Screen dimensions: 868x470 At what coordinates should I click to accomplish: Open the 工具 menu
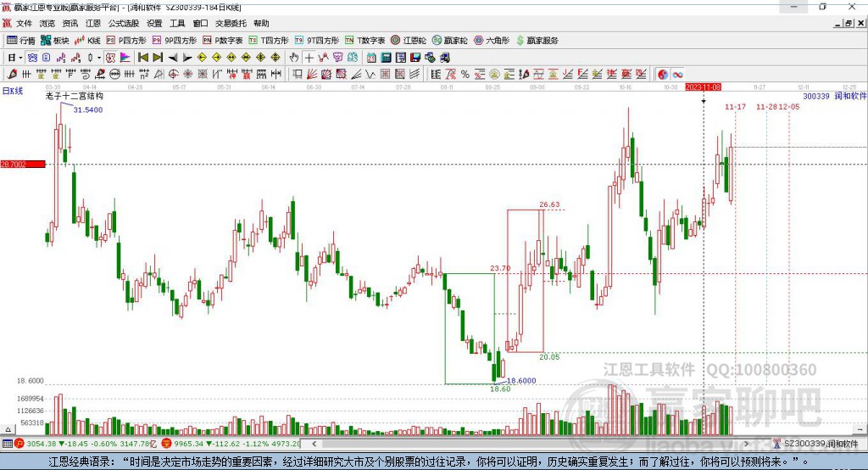[x=177, y=23]
